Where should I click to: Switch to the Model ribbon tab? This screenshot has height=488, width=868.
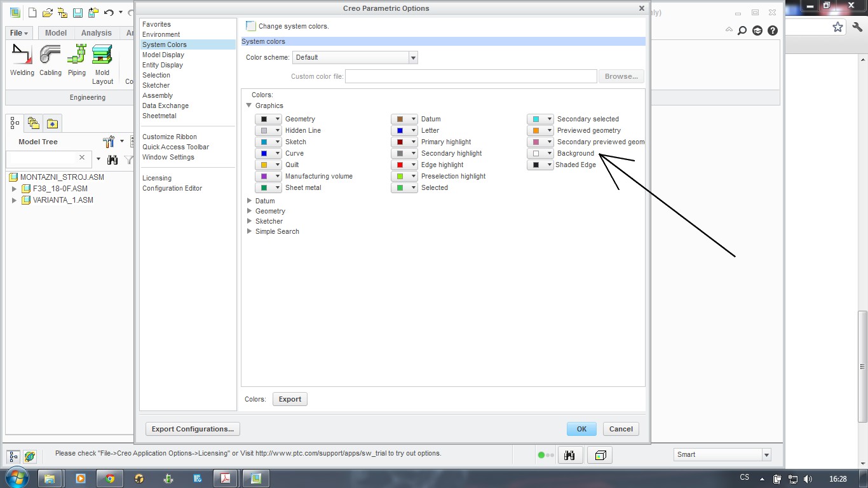pos(56,33)
